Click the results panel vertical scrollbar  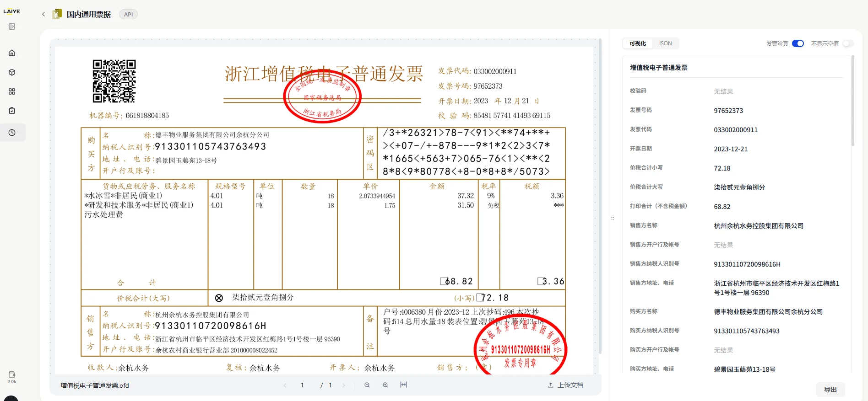pos(852,101)
